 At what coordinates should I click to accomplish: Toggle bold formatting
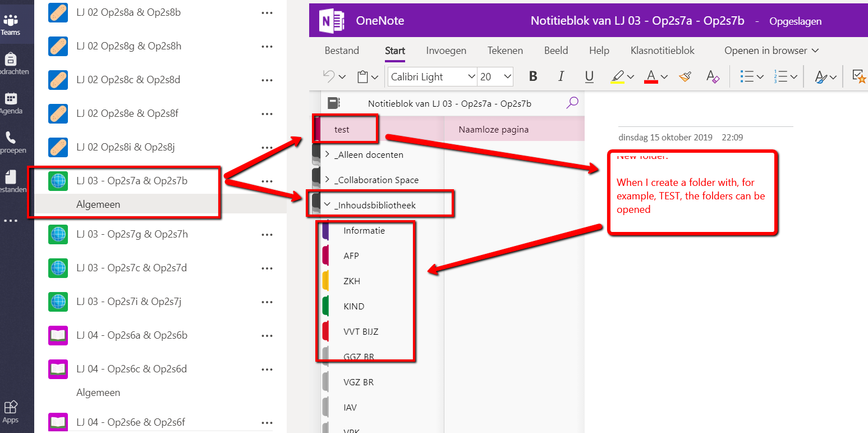(533, 77)
